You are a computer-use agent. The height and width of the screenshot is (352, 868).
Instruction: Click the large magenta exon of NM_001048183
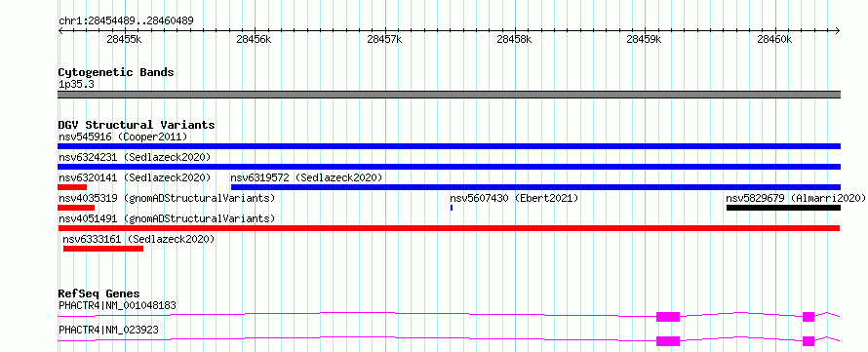668,317
